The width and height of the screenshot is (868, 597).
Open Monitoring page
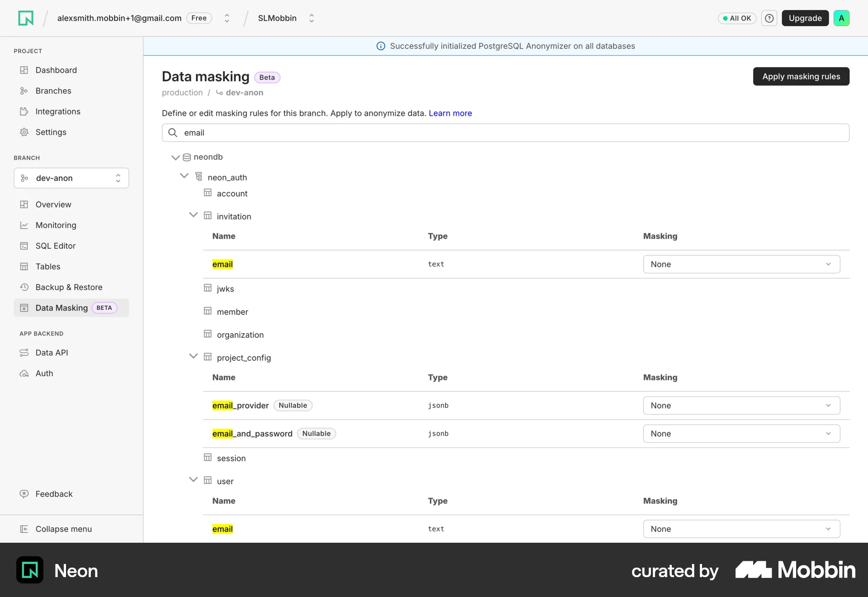point(71,225)
